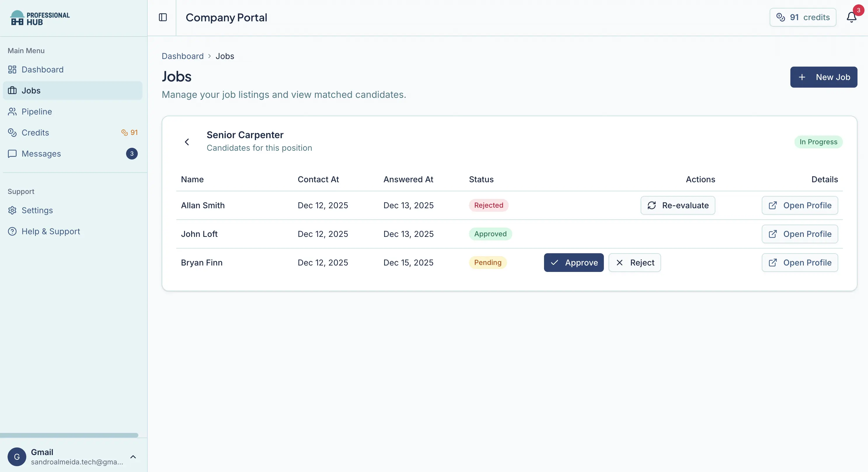Click the sidebar horizontal scrollbar
The height and width of the screenshot is (472, 868).
coord(69,435)
